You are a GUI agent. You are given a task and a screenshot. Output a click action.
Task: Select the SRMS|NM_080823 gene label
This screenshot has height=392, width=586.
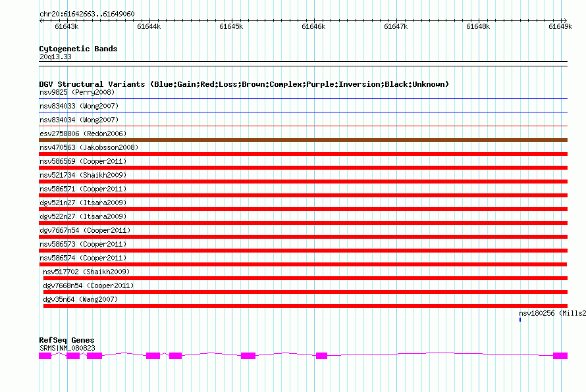pyautogui.click(x=67, y=348)
